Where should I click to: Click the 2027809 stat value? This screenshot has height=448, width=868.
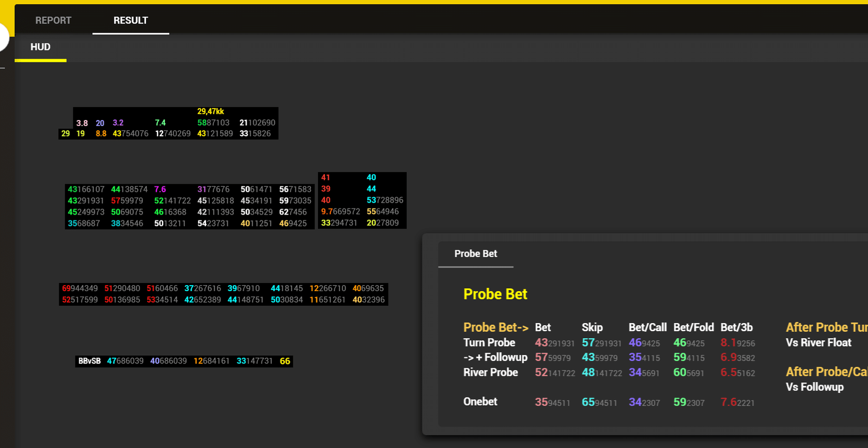[382, 223]
